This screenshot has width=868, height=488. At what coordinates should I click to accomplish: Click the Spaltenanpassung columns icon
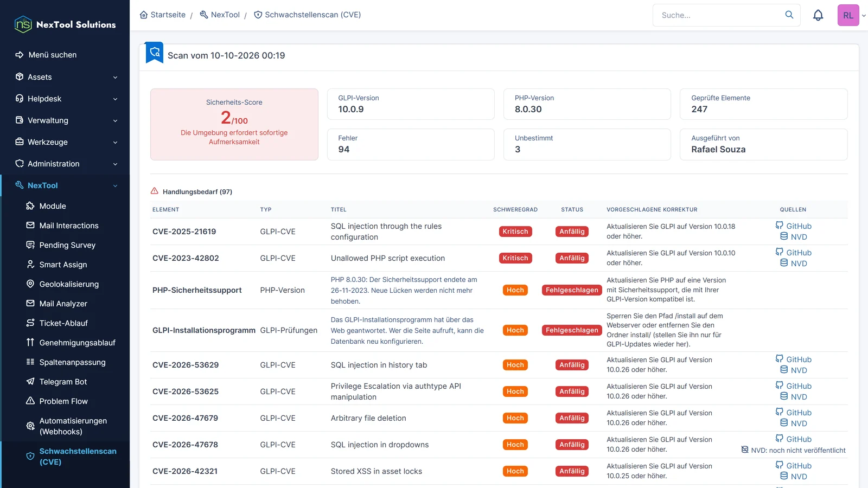[x=30, y=362]
